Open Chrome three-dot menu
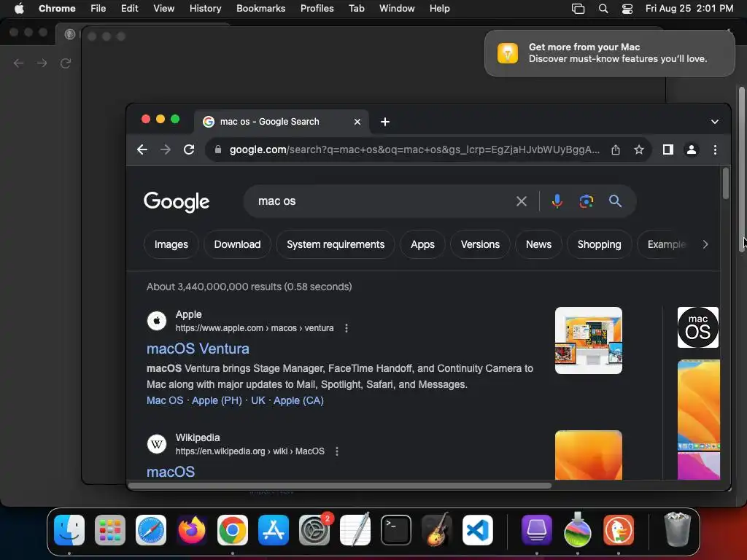The height and width of the screenshot is (560, 747). pyautogui.click(x=715, y=149)
